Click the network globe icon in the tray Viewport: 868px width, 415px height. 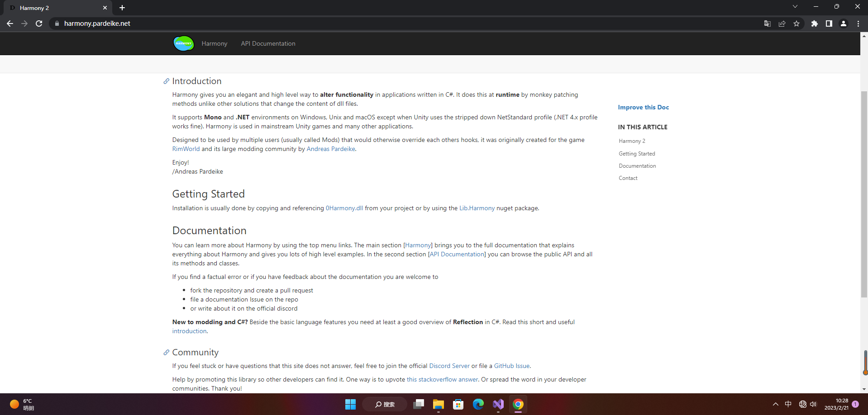802,404
